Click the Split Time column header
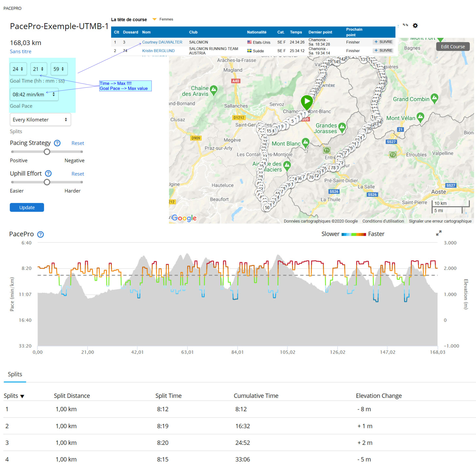The width and height of the screenshot is (476, 467). pyautogui.click(x=169, y=396)
